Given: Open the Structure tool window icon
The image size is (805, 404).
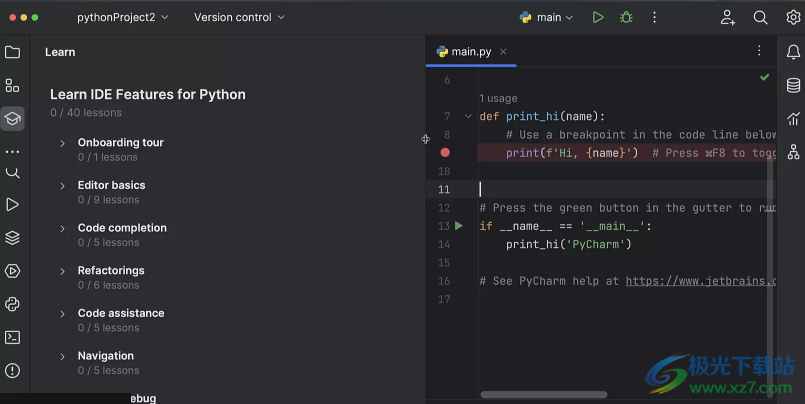Looking at the screenshot, I should tap(12, 85).
